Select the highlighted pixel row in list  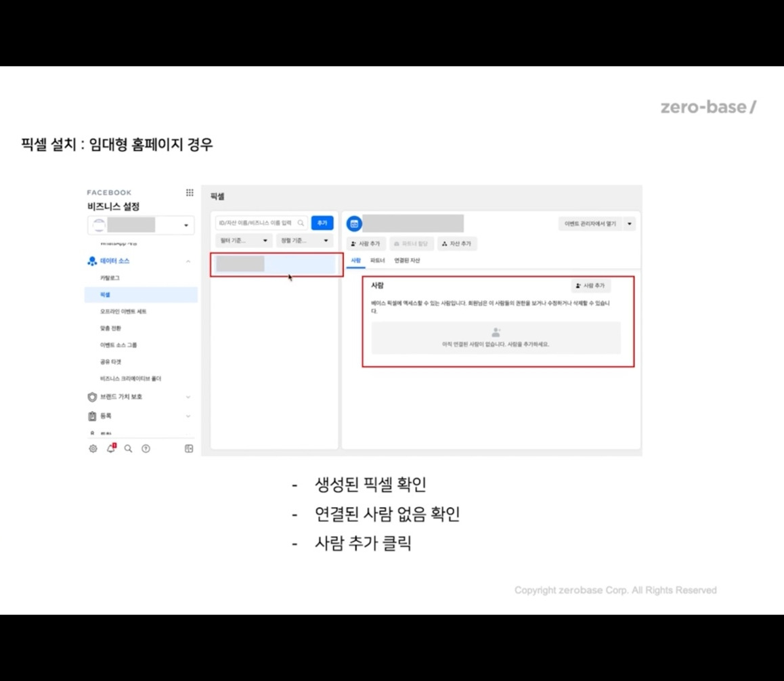(276, 264)
